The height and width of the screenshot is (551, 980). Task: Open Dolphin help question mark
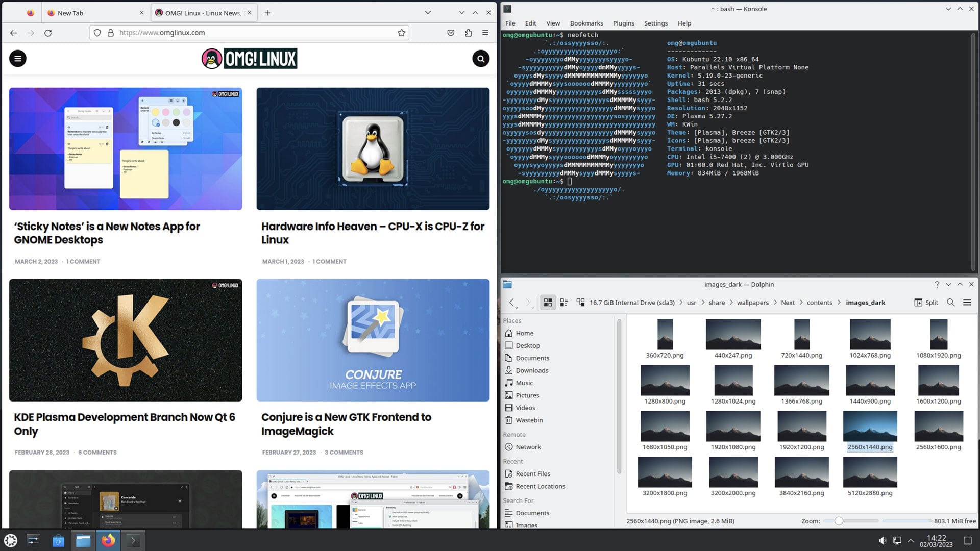[937, 285]
